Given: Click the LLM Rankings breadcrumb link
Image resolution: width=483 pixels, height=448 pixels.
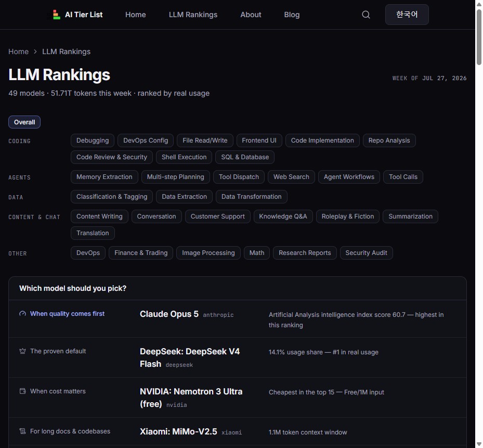Looking at the screenshot, I should [x=66, y=52].
